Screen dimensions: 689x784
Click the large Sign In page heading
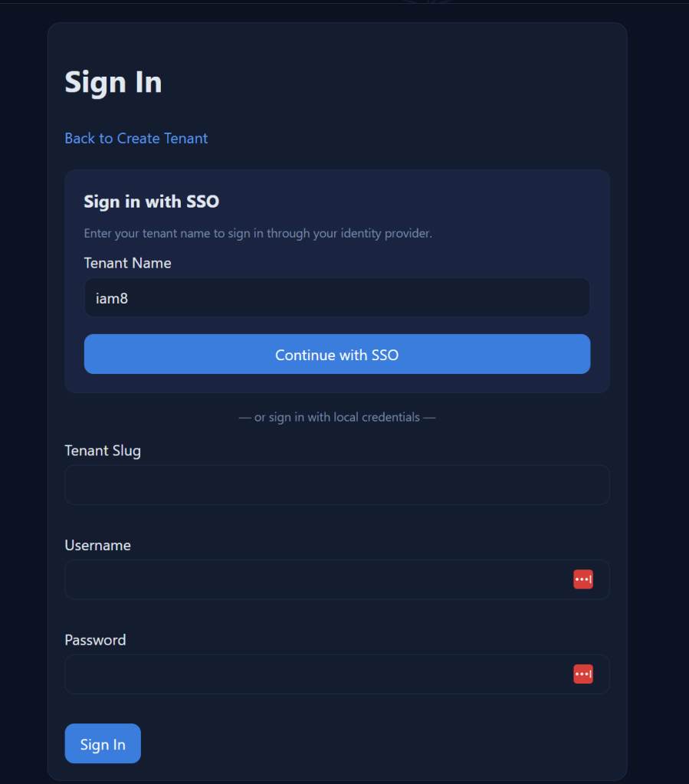click(113, 82)
